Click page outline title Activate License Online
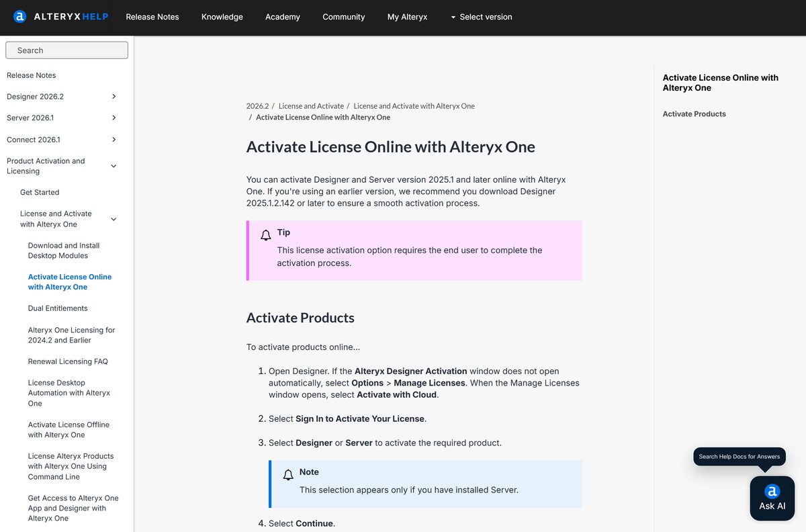 click(720, 83)
